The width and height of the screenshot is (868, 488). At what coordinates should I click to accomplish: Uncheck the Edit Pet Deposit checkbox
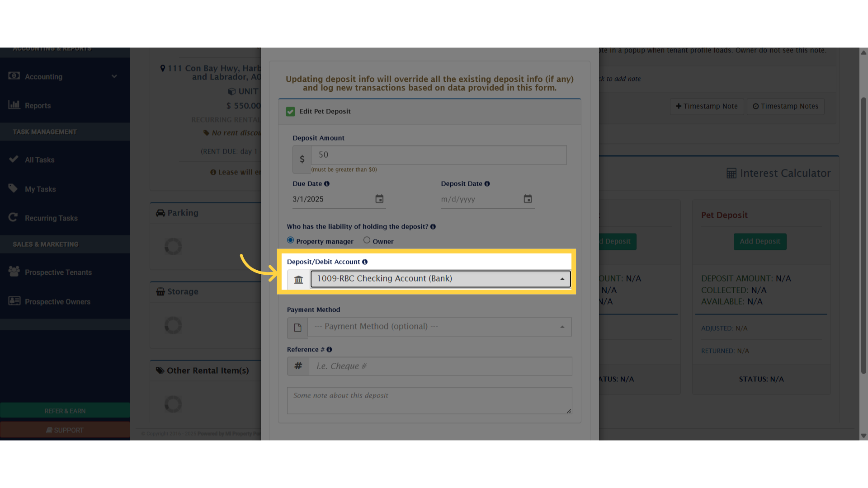pos(291,112)
